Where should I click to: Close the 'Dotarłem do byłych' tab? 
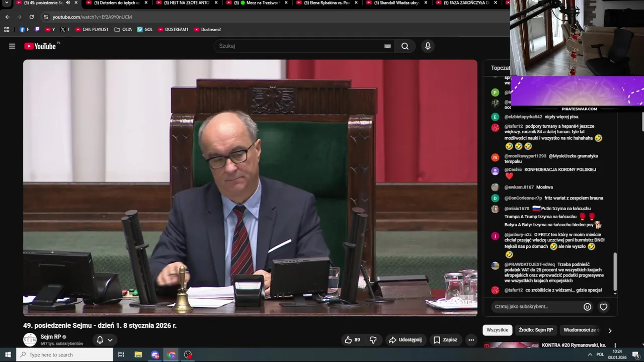[x=146, y=3]
